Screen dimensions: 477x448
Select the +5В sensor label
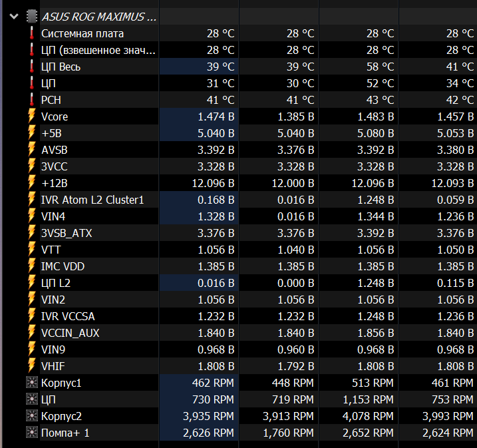[51, 133]
